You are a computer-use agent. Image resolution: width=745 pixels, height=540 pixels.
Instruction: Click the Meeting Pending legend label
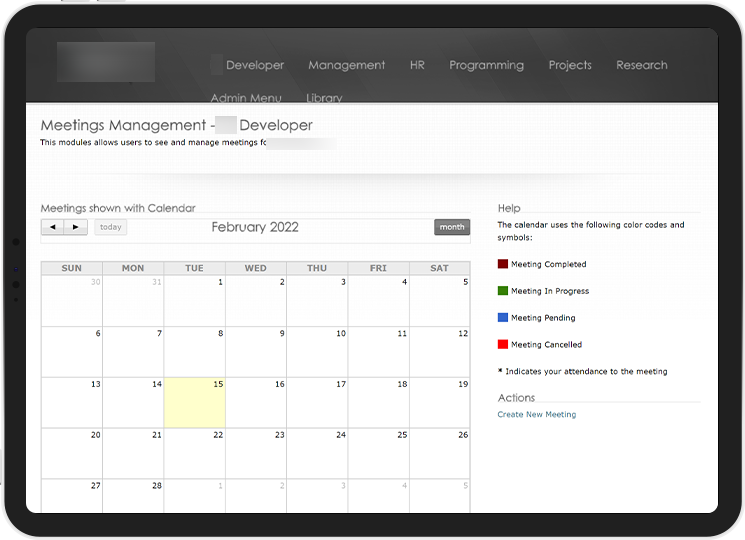(x=543, y=318)
